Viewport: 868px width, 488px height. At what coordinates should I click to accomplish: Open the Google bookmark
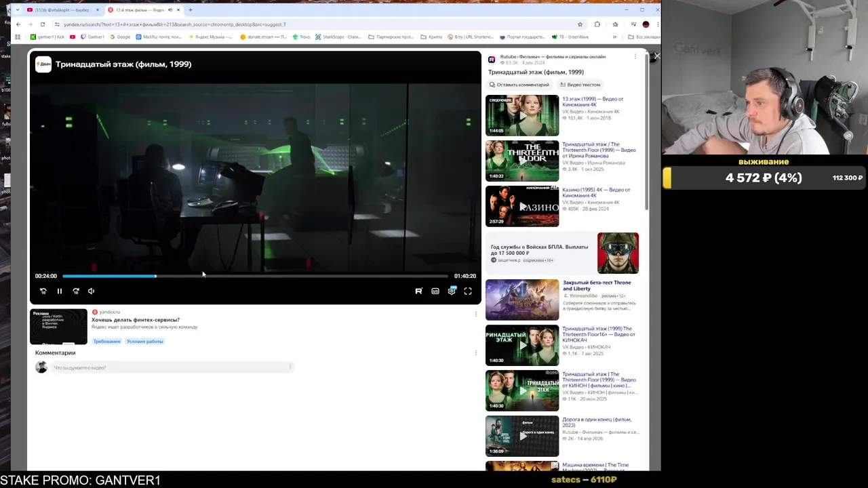point(119,37)
